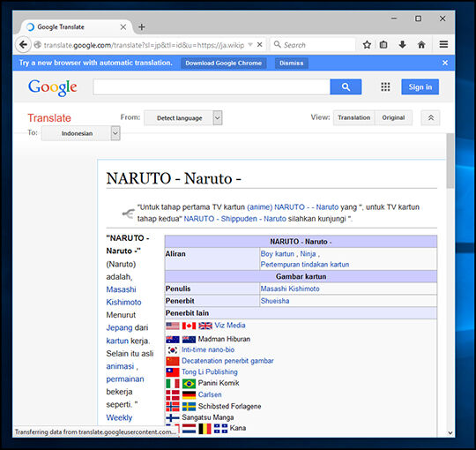Viewport: 476px width, 450px height.
Task: Click the Taiwan flag beside Tong Li Publishing
Action: (x=173, y=371)
